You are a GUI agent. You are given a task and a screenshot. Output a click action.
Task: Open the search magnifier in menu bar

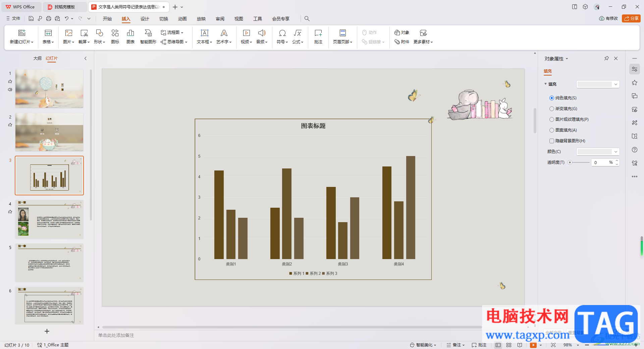[x=307, y=19]
